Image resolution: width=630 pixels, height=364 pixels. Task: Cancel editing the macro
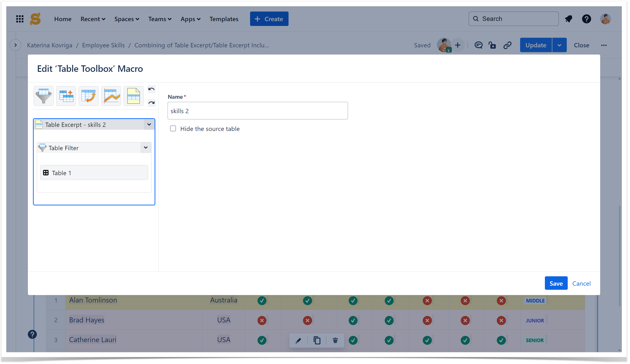pyautogui.click(x=581, y=283)
